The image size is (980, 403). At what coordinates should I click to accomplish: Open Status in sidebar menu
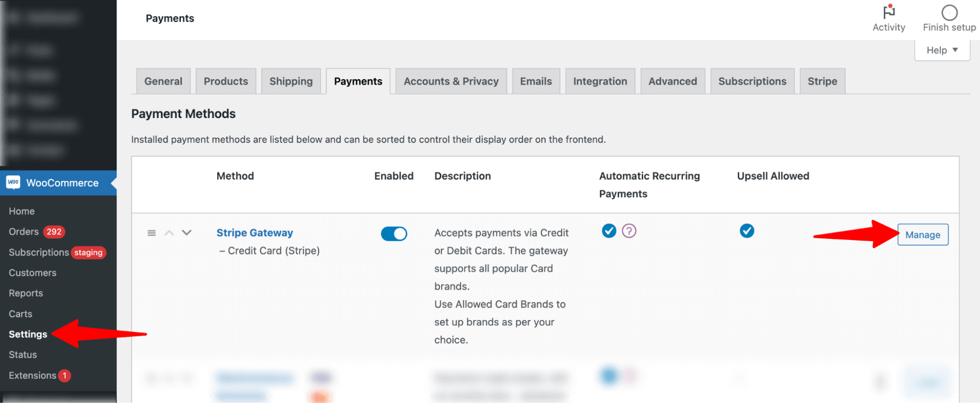point(23,355)
